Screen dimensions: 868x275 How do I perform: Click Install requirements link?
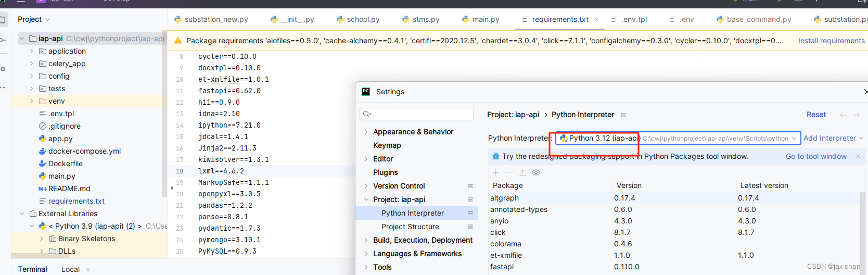(831, 41)
